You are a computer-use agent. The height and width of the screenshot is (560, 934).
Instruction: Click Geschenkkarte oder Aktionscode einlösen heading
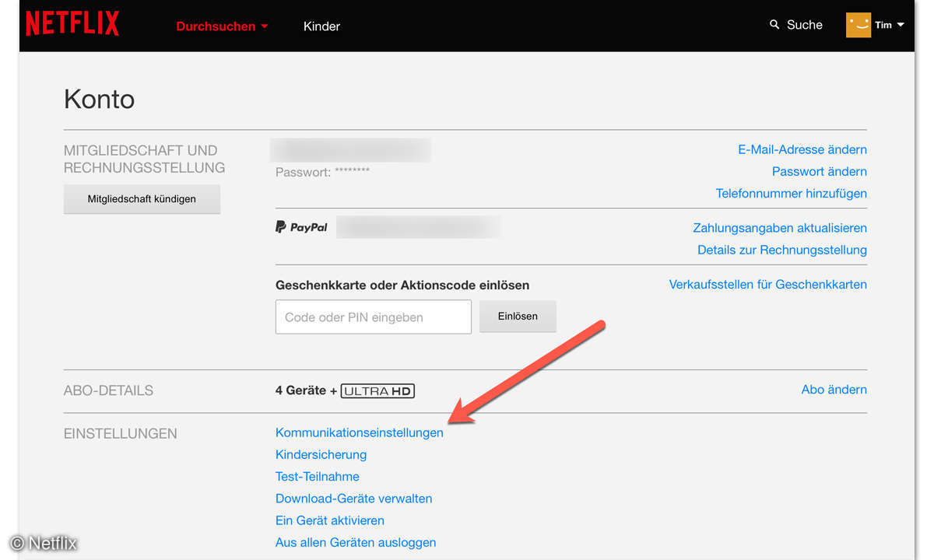[x=402, y=285]
